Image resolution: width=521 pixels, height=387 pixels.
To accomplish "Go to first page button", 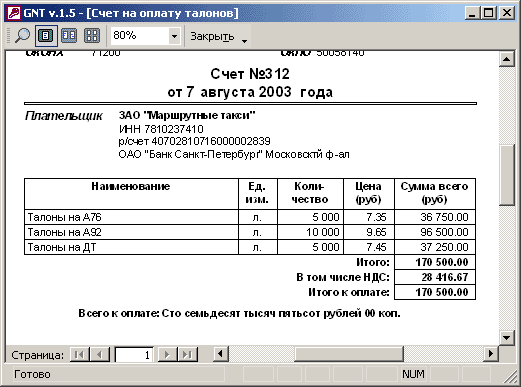I will coord(80,354).
